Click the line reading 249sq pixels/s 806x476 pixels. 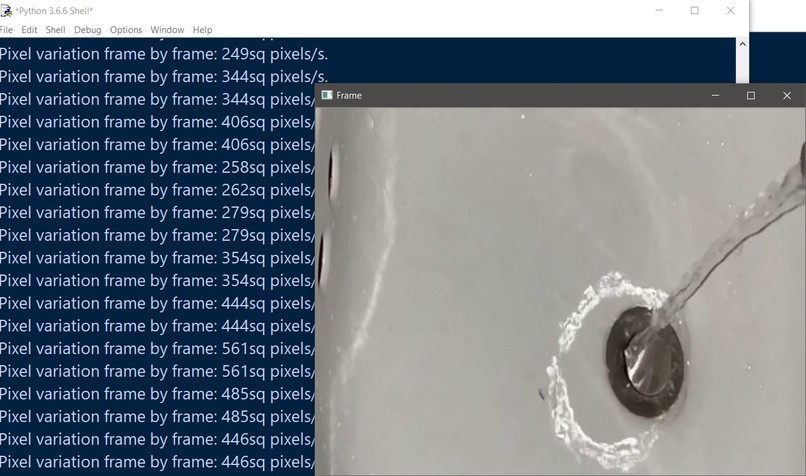pyautogui.click(x=164, y=54)
